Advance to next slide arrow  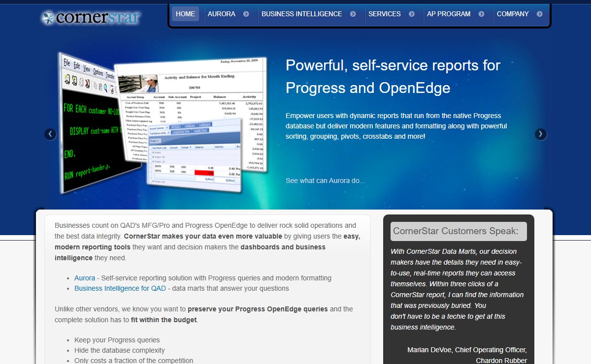click(x=541, y=134)
